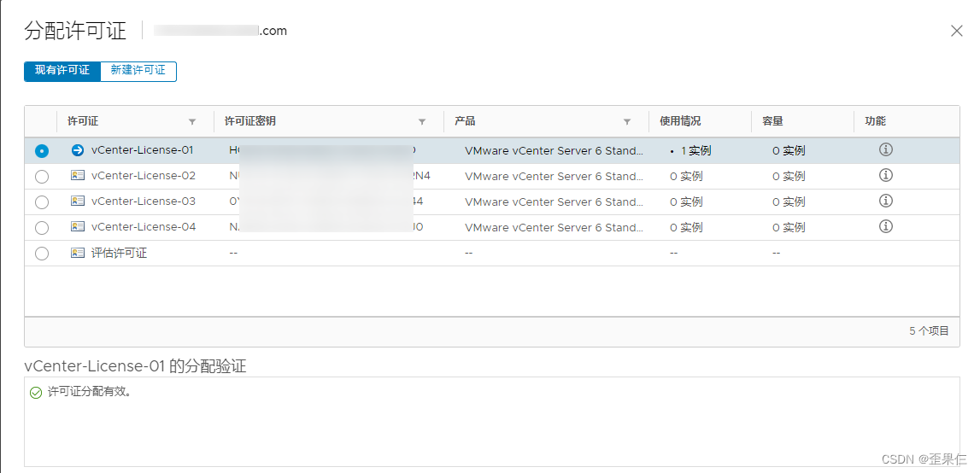980x473 pixels.
Task: Click the vCenter-License-02 name cell
Action: pos(144,176)
